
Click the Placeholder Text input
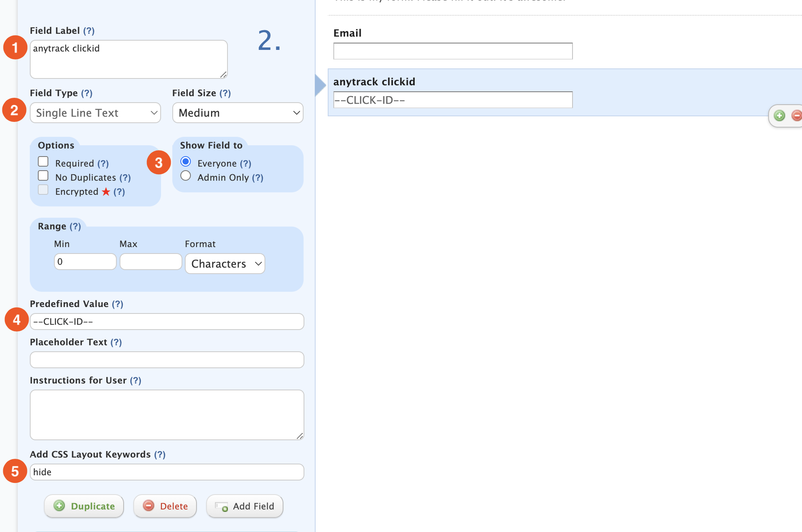[167, 360]
